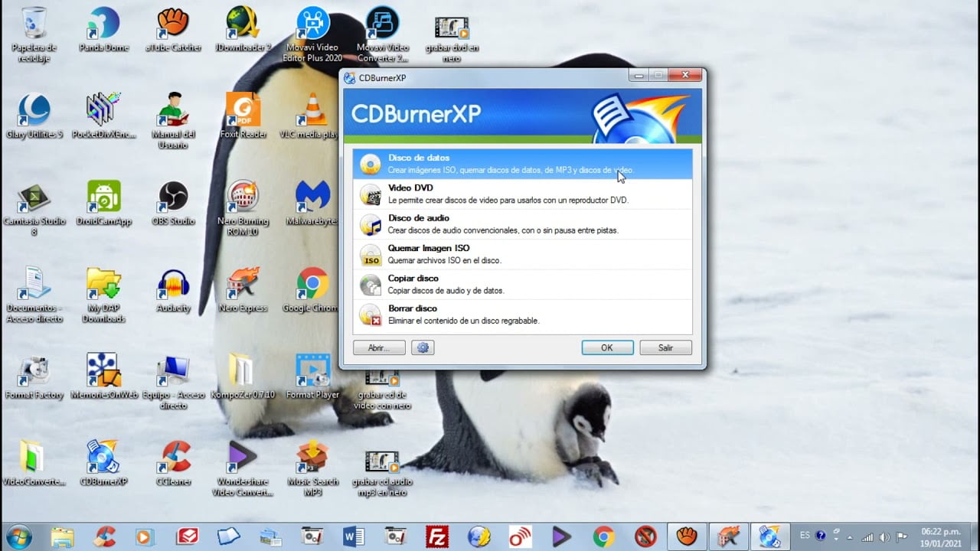Click the Google Chrome taskbar icon
The height and width of the screenshot is (551, 980).
603,536
